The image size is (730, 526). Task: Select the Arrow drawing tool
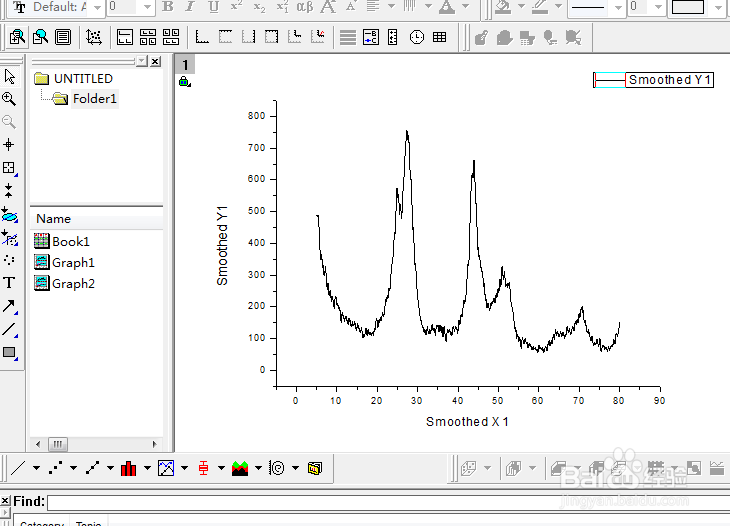pyautogui.click(x=9, y=306)
